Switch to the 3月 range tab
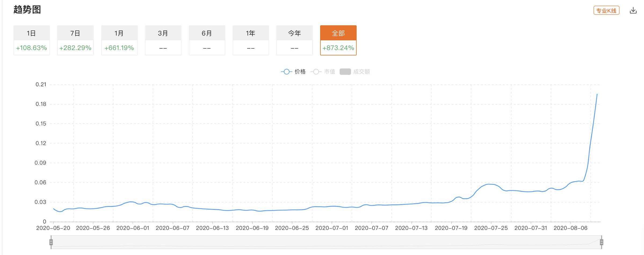This screenshot has width=644, height=255. (163, 40)
